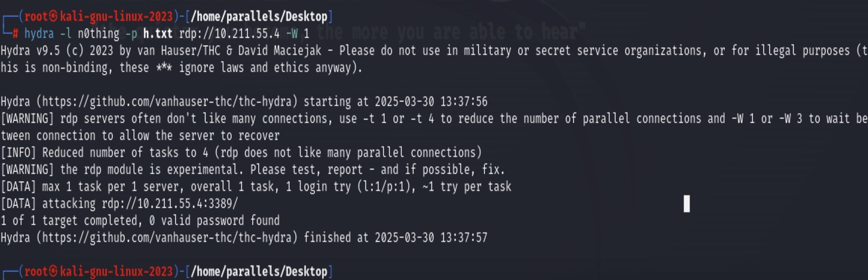This screenshot has width=868, height=280.
Task: Open the GitHub link on the finished line
Action: pyautogui.click(x=170, y=238)
